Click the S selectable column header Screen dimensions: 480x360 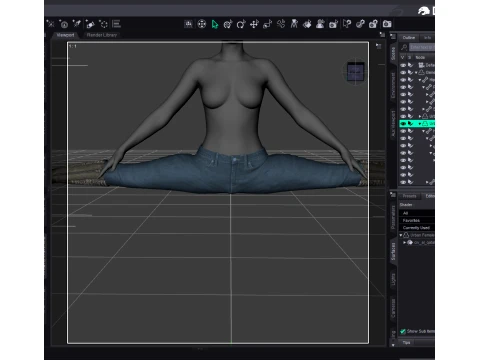tap(410, 57)
